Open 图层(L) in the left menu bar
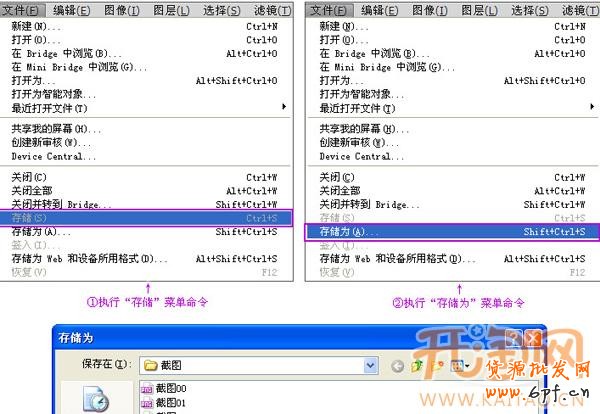Screen dimensions: 600x414 (175, 10)
